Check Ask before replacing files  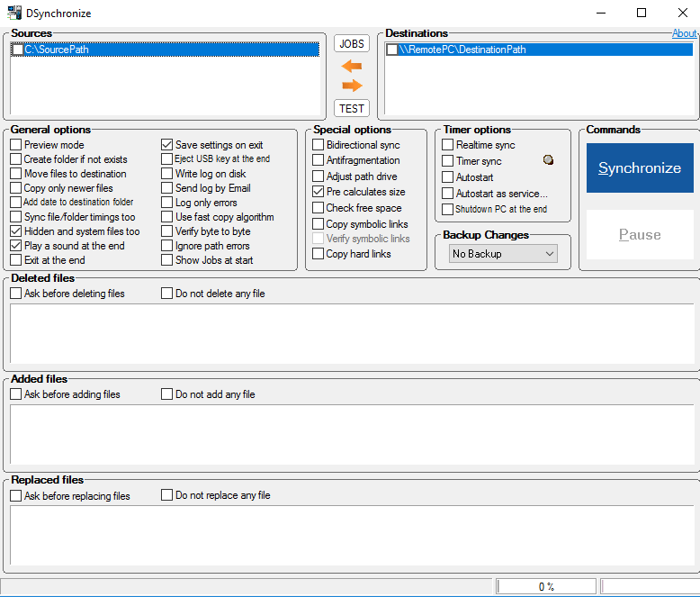[15, 495]
